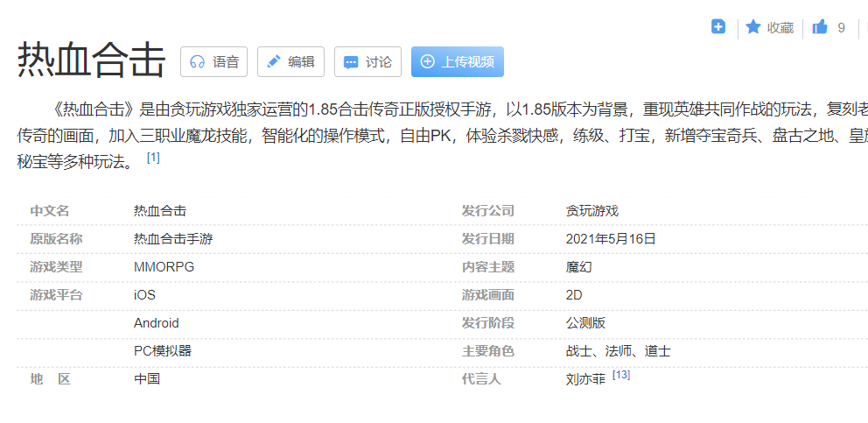Select the 发行日期 label
Image resolution: width=868 pixels, height=423 pixels.
(x=488, y=239)
